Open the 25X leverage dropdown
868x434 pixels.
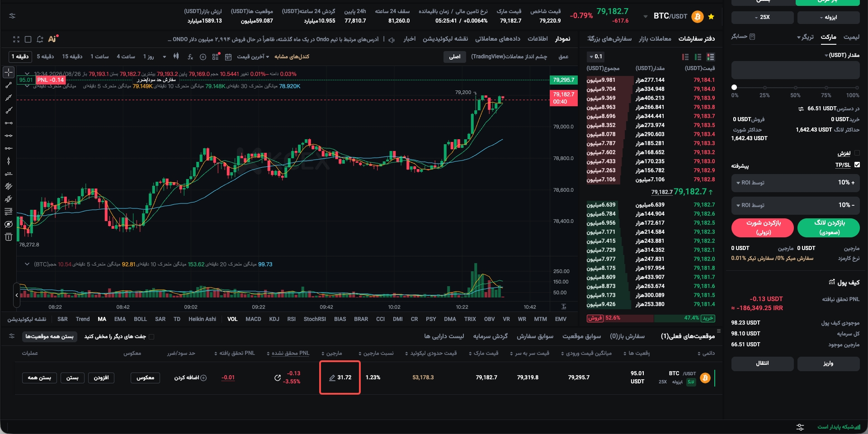coord(762,17)
